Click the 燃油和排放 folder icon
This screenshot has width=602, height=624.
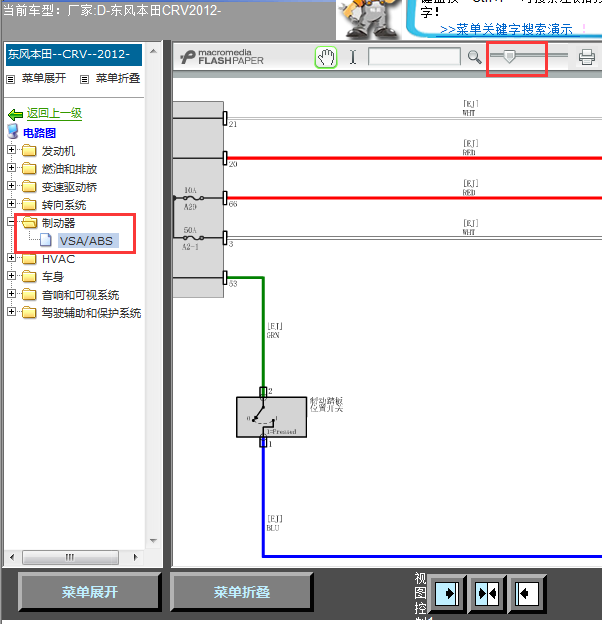29,168
